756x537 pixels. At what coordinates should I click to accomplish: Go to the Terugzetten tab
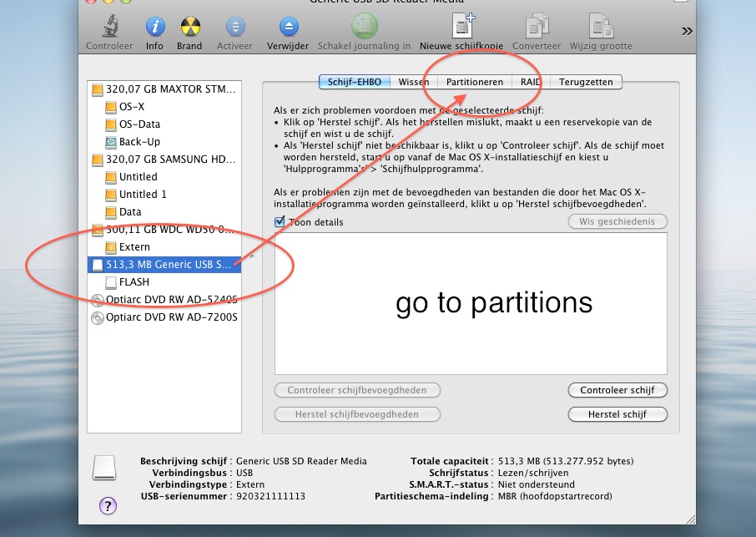585,82
